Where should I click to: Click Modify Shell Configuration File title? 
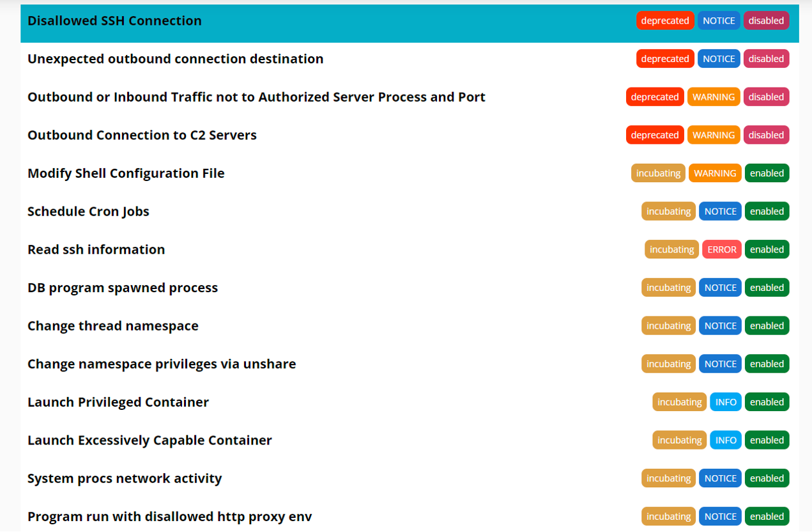click(126, 173)
